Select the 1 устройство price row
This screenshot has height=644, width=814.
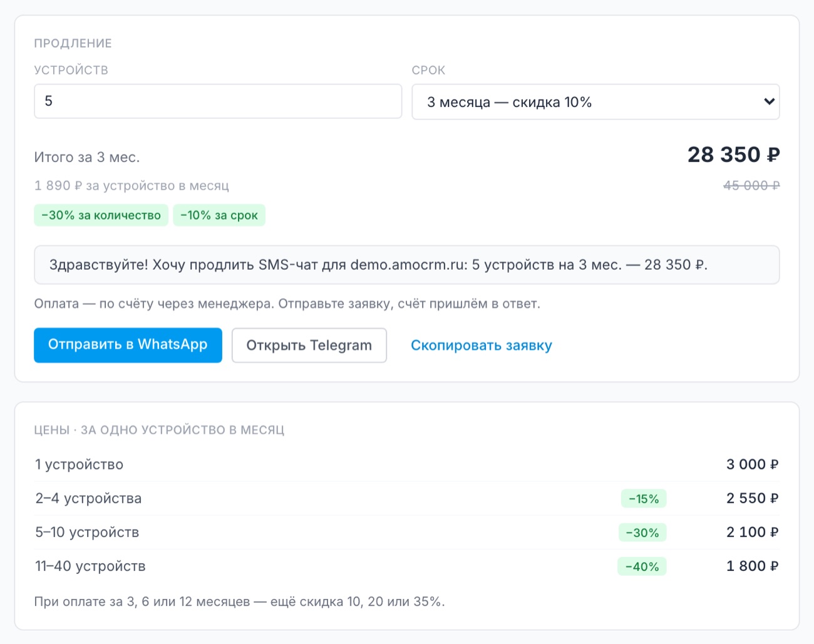407,464
